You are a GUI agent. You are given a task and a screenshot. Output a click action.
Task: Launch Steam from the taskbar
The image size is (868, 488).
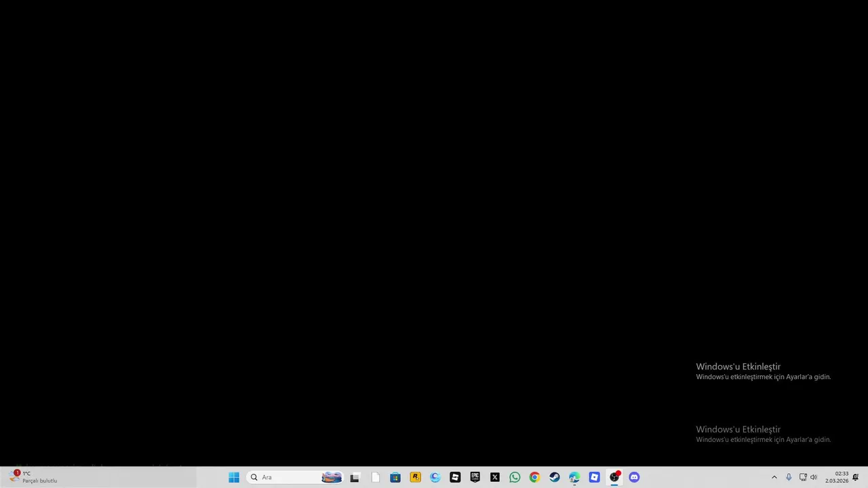click(x=555, y=477)
